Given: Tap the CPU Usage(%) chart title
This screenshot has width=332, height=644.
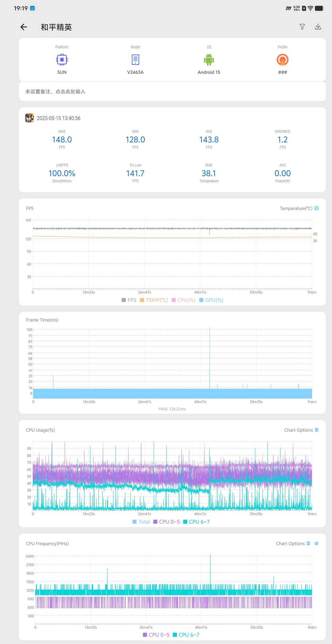Looking at the screenshot, I should tap(40, 430).
